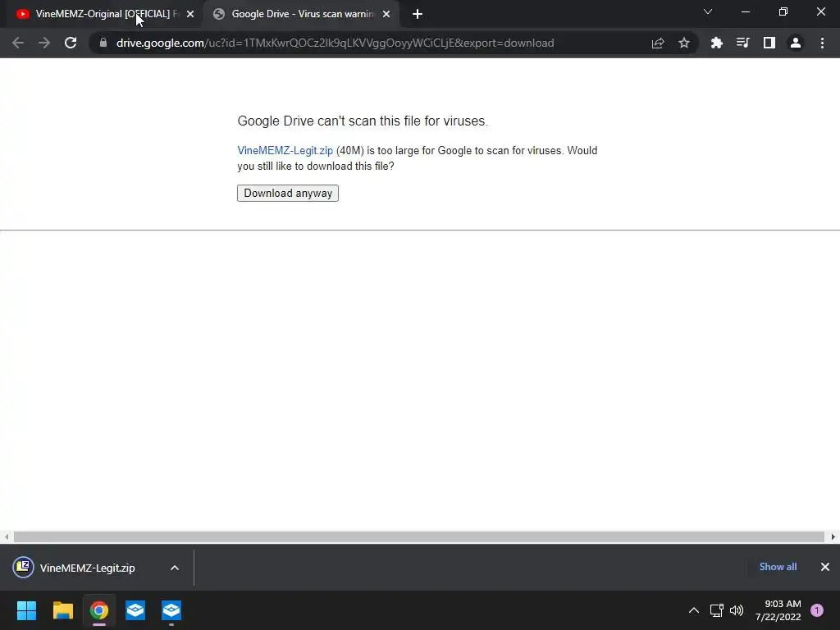The width and height of the screenshot is (840, 630).
Task: Switch to the VineMEMZ-Original YouTube tab
Action: (x=102, y=14)
